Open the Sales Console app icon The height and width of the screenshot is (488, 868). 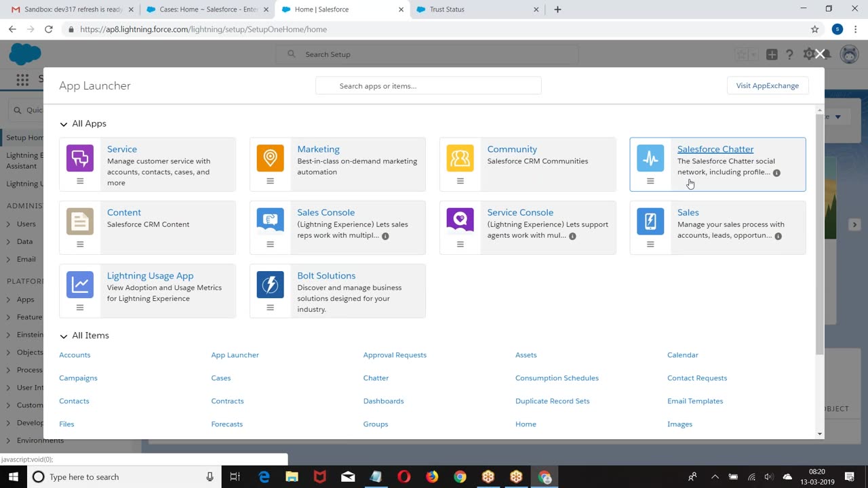[270, 222]
